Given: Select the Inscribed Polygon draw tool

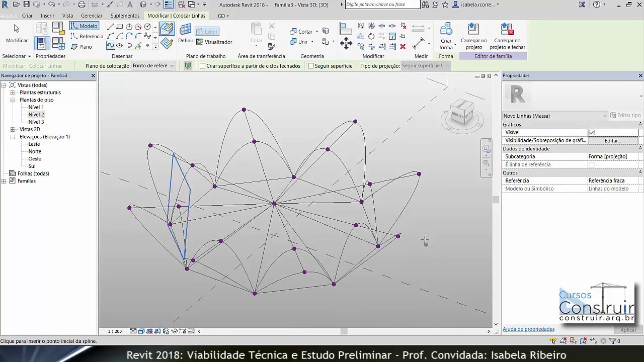Looking at the screenshot, I should pos(129,27).
